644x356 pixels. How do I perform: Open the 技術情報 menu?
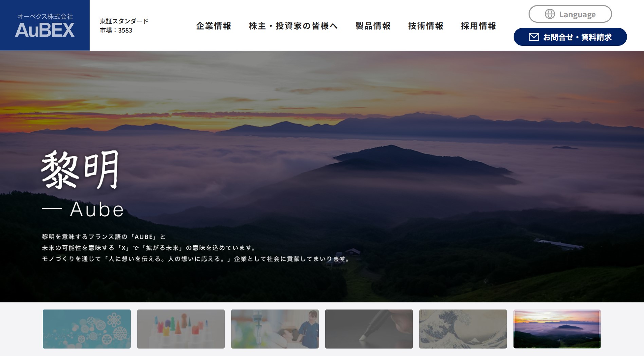(426, 26)
